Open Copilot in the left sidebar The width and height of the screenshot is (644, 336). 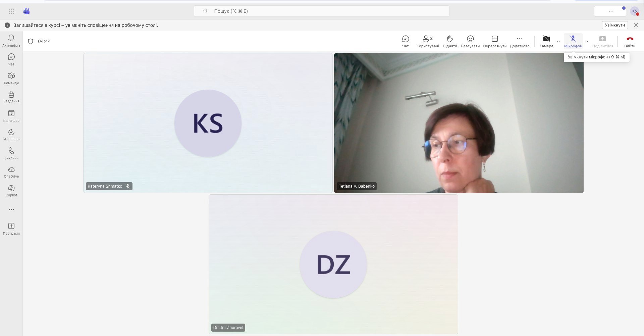tap(11, 191)
